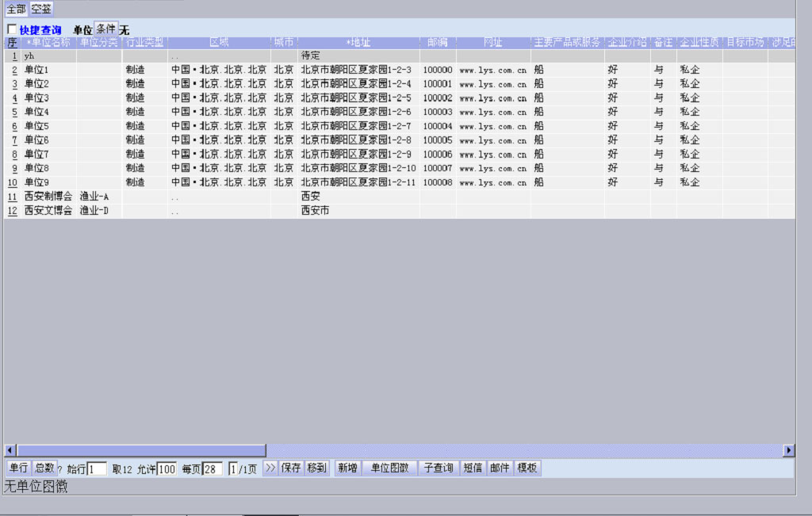812x516 pixels.
Task: Switch to the 空签 tab
Action: pyautogui.click(x=41, y=10)
